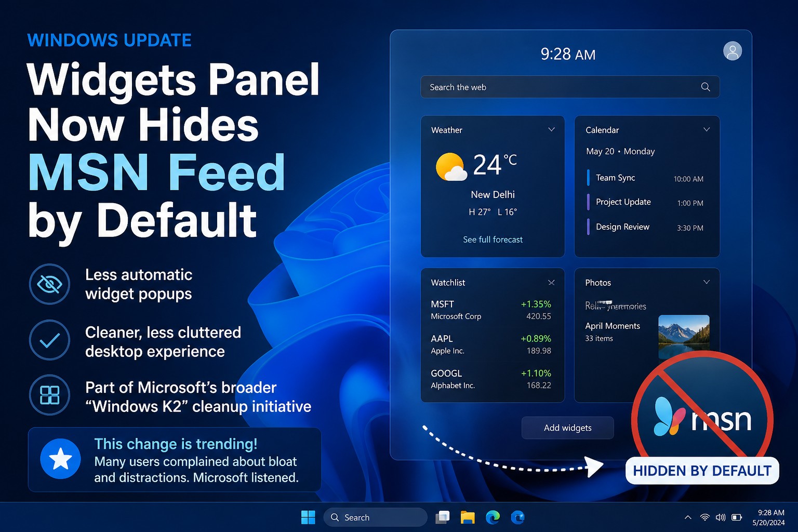Open File Explorer from the taskbar

(x=468, y=517)
